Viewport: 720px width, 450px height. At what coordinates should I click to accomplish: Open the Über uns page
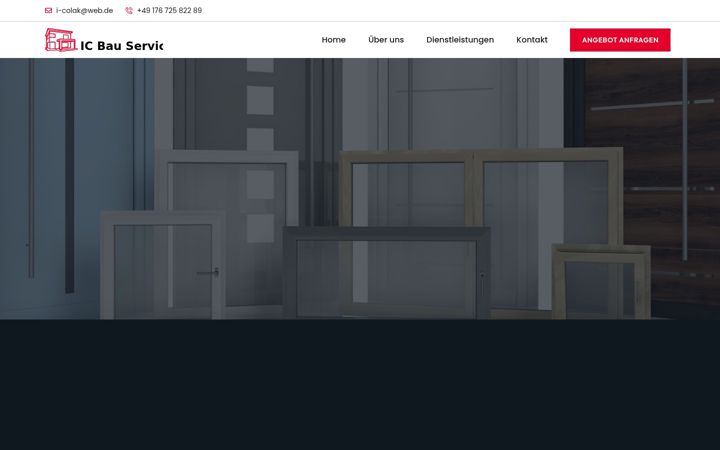point(386,40)
